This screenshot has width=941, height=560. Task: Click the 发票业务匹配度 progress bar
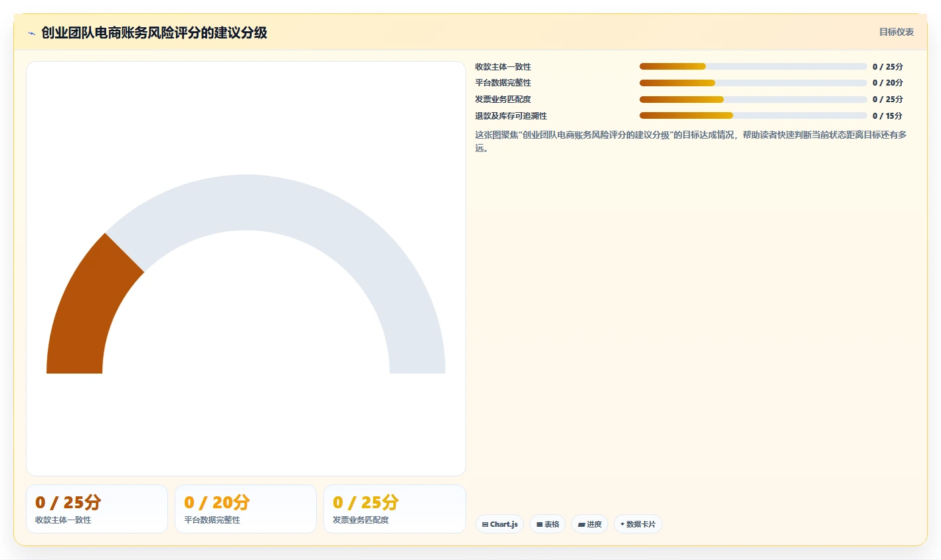click(x=753, y=100)
